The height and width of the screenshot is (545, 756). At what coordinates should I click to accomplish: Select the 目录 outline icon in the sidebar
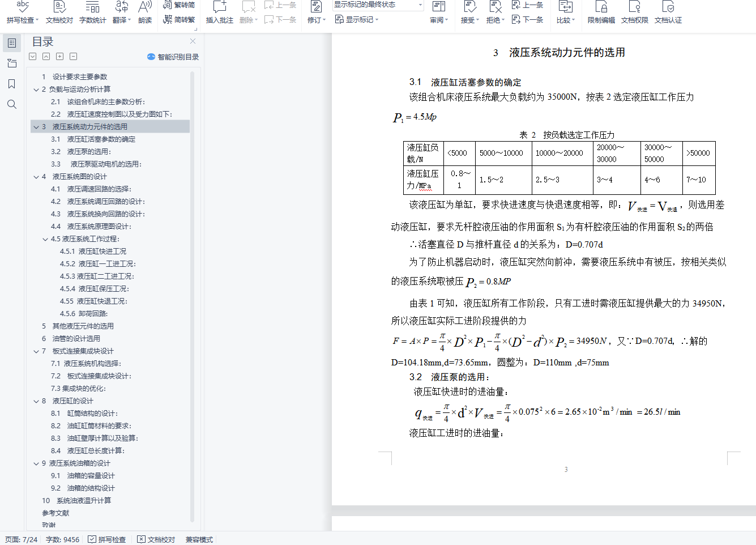click(x=12, y=43)
